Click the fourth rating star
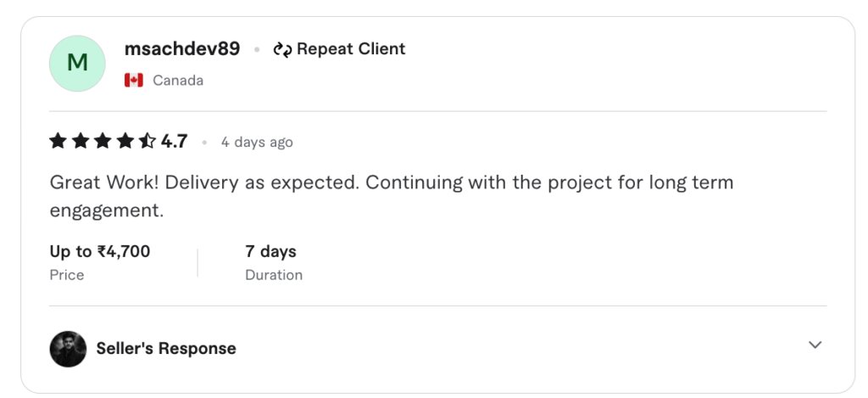 click(125, 142)
